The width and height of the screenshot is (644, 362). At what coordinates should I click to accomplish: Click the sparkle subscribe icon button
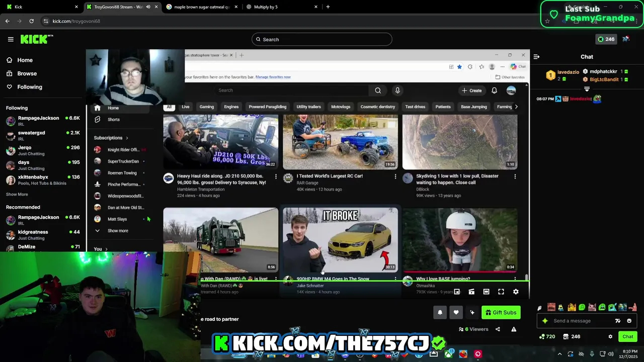click(472, 312)
